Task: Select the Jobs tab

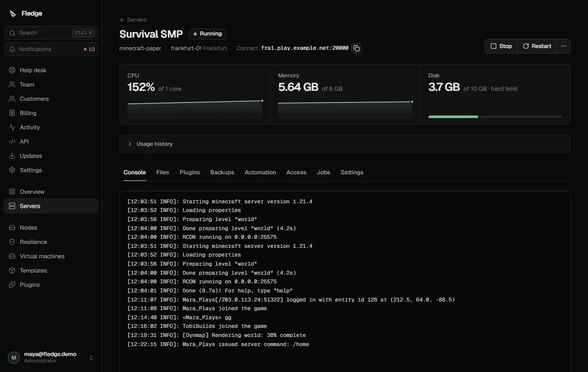Action: pyautogui.click(x=323, y=172)
